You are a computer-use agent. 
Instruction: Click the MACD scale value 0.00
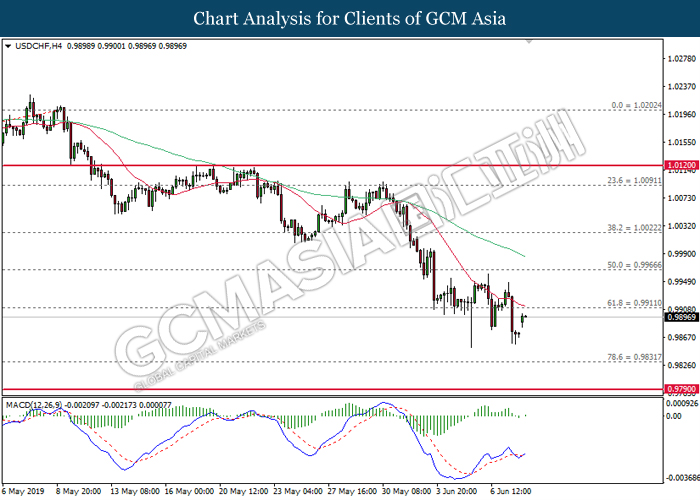pyautogui.click(x=674, y=416)
